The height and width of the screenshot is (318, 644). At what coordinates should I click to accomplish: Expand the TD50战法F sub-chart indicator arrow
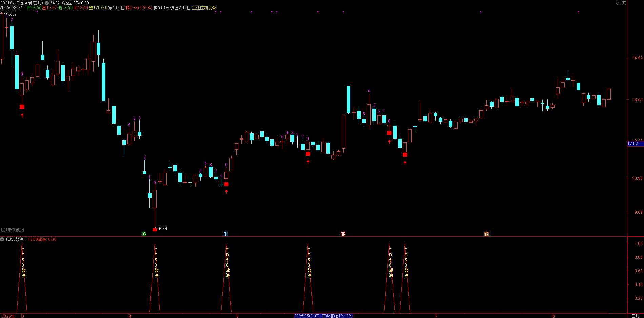coord(2,239)
